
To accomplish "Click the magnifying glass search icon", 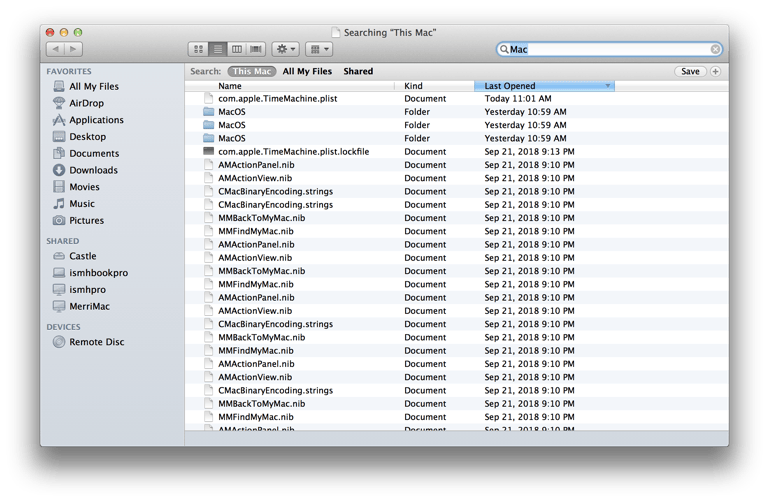I will point(504,49).
